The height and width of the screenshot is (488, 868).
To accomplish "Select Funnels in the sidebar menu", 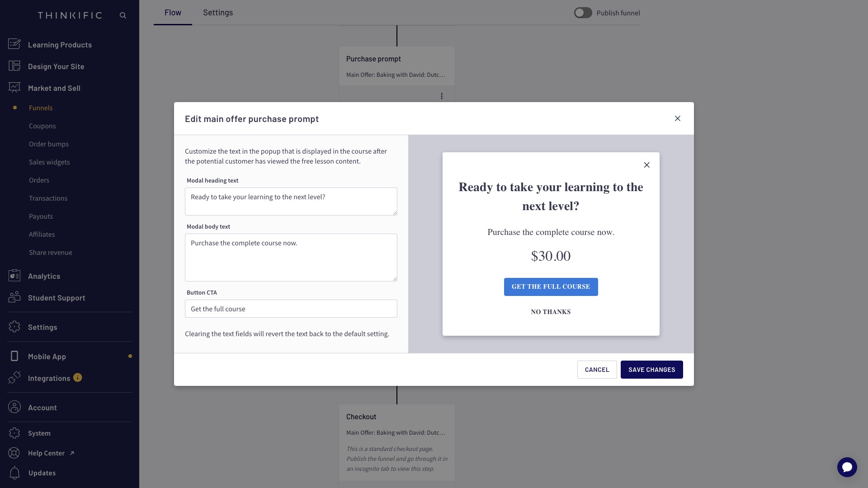I will pos(41,108).
